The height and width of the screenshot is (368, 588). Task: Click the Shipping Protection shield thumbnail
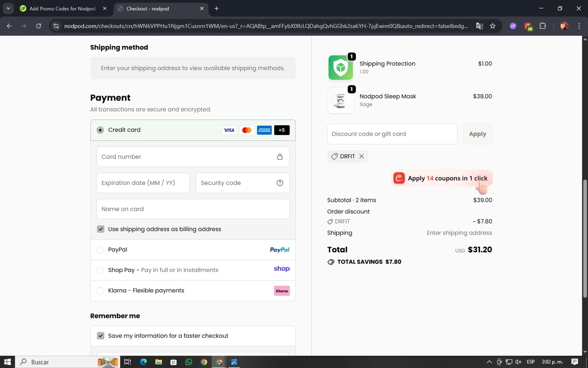point(341,67)
